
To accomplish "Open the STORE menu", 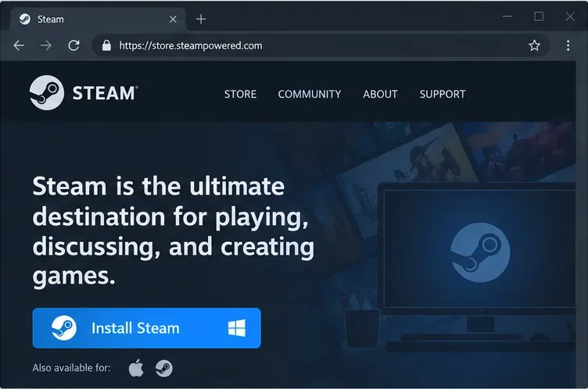I will (240, 94).
